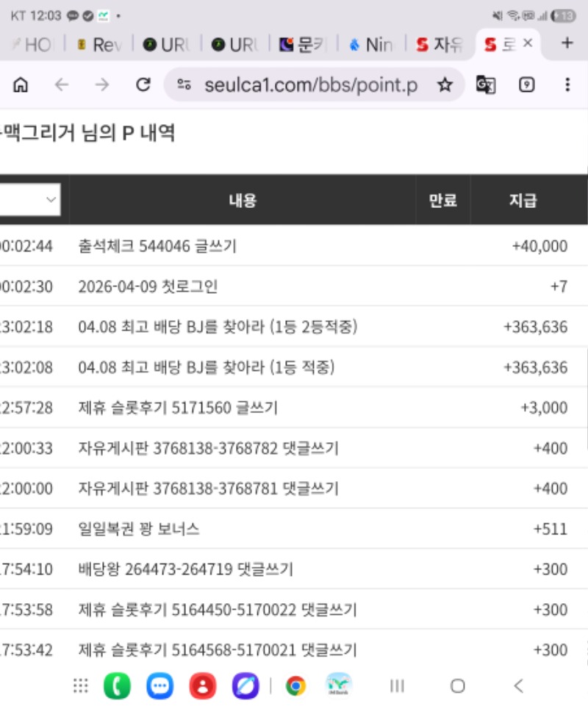
Task: Switch to the Rev tab
Action: click(99, 45)
